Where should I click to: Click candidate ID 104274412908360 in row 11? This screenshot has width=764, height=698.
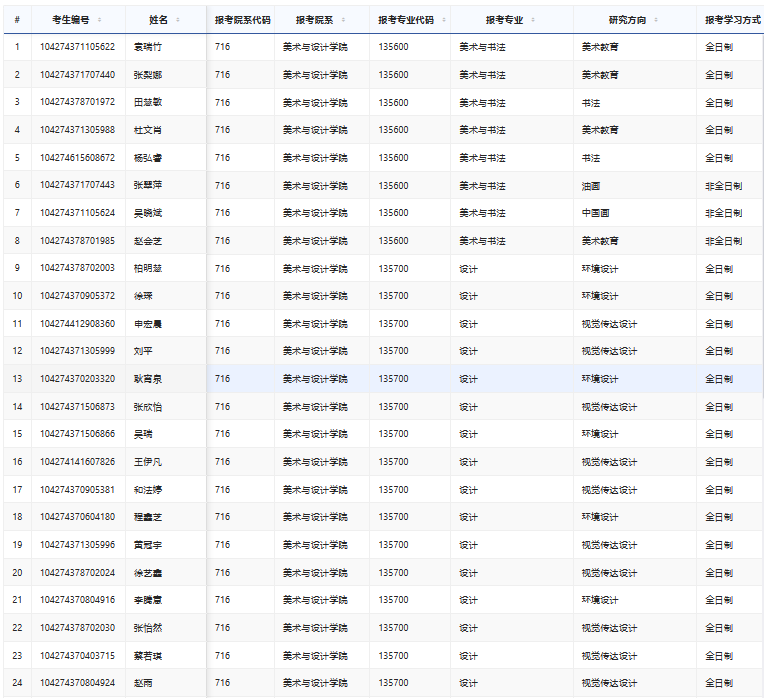77,324
